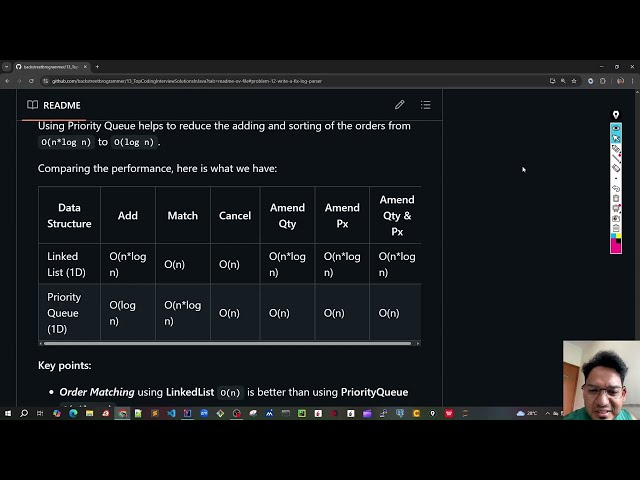This screenshot has width=640, height=480.
Task: Click the 'Order Matching' bullet text
Action: [97, 392]
